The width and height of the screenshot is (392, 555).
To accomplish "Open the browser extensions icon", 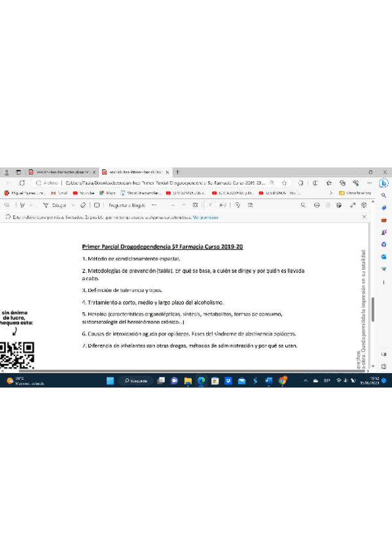I will coord(301,183).
